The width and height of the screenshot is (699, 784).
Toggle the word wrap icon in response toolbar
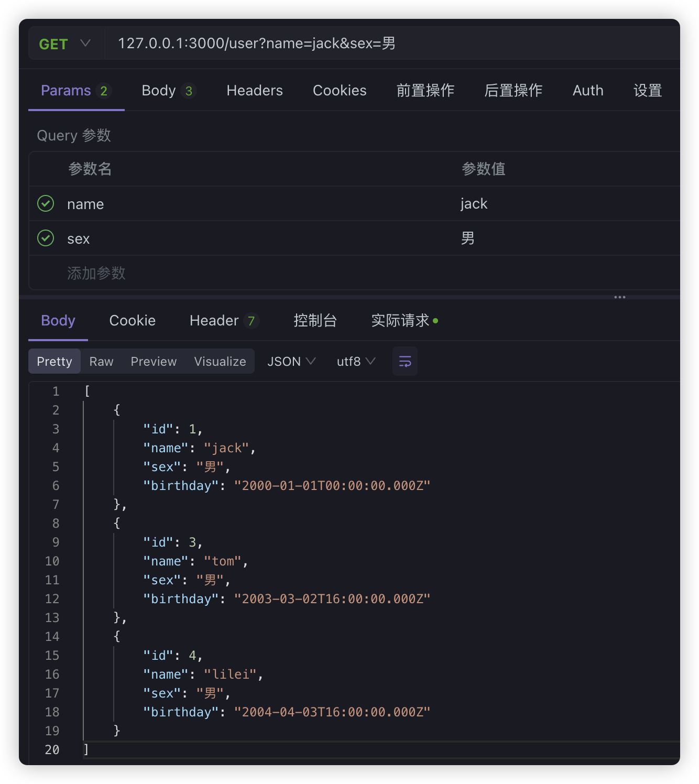tap(405, 362)
